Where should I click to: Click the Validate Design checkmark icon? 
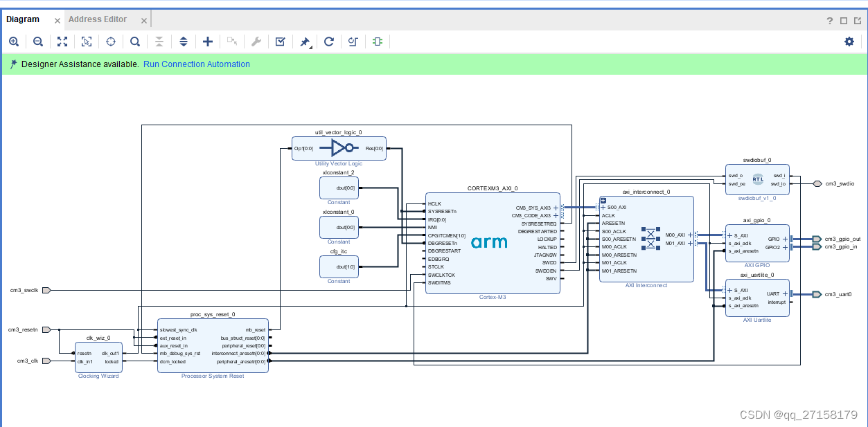click(x=280, y=42)
